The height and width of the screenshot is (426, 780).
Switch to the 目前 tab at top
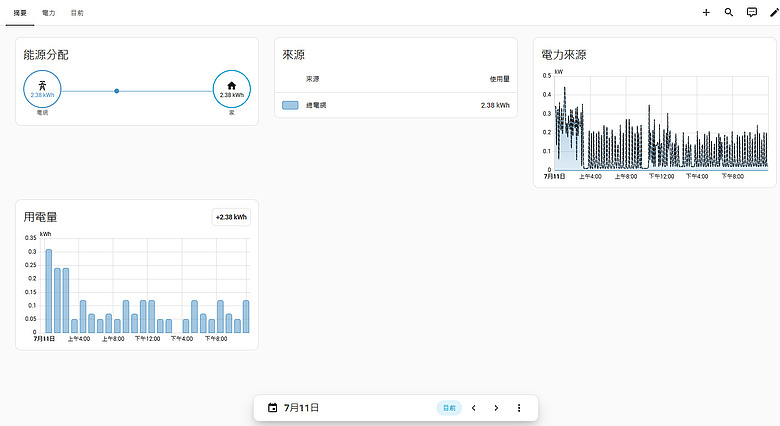(x=77, y=13)
